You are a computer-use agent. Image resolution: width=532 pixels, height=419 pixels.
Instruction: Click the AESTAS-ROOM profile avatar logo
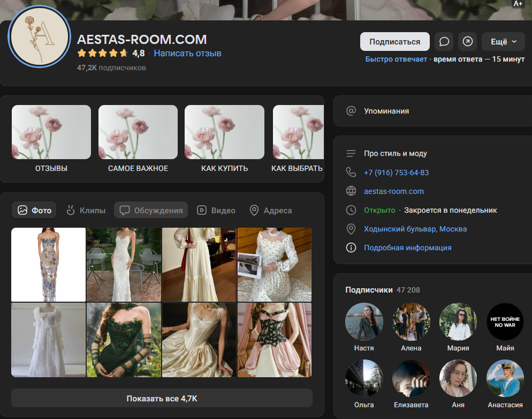pyautogui.click(x=39, y=37)
